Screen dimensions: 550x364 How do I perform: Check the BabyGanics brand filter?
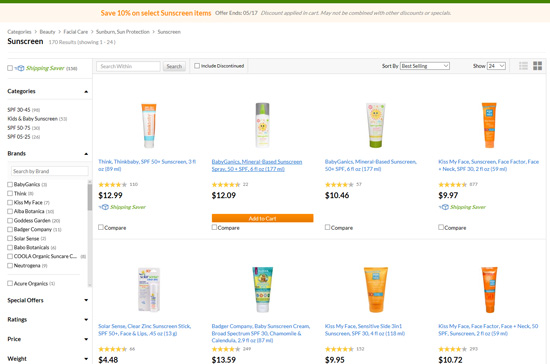pyautogui.click(x=10, y=184)
